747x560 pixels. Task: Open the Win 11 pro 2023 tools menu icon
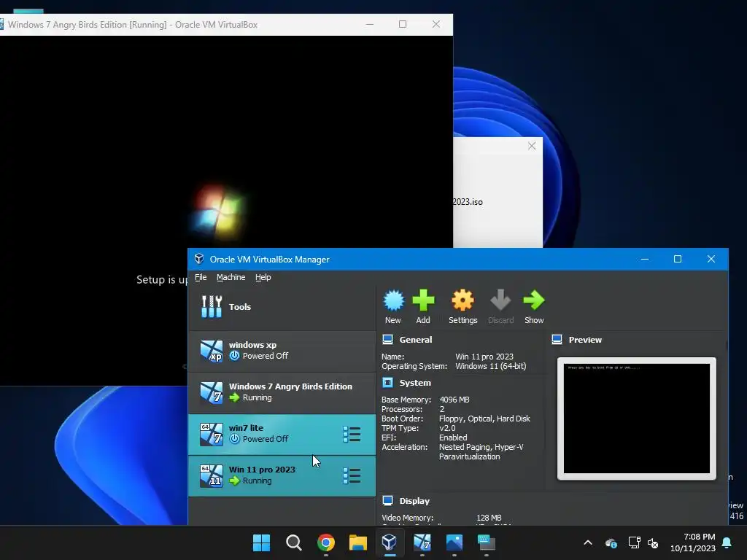click(x=352, y=475)
